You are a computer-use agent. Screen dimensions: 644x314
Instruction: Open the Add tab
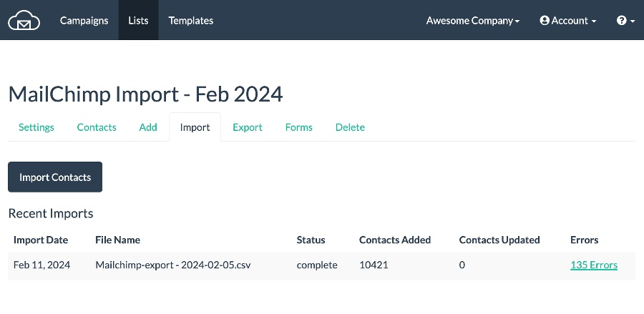148,127
